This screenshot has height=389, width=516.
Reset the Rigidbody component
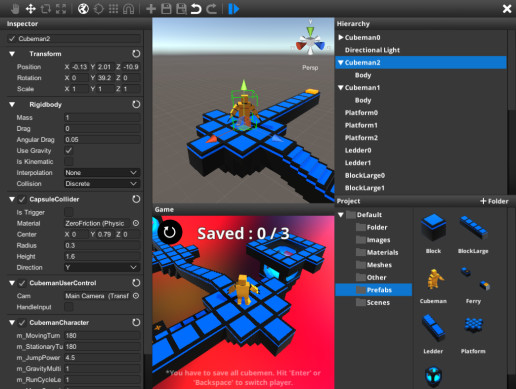click(136, 104)
